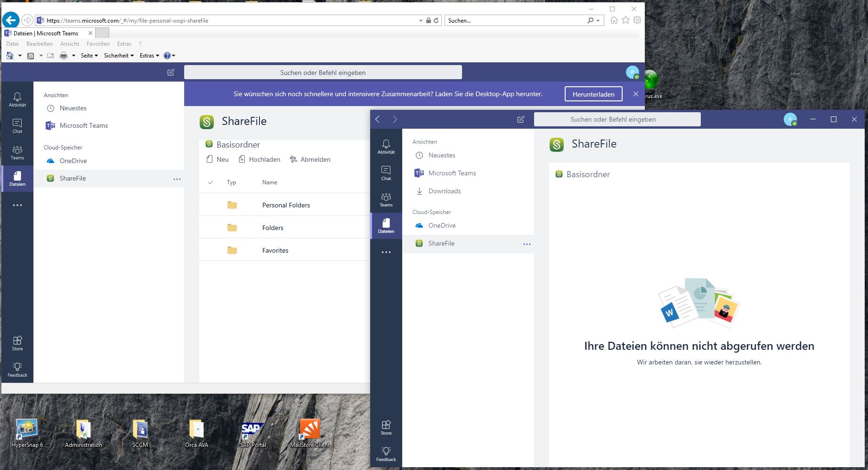Screen dimensions: 868x470
Task: Click new chat compose icon in desktop Teams
Action: [521, 119]
